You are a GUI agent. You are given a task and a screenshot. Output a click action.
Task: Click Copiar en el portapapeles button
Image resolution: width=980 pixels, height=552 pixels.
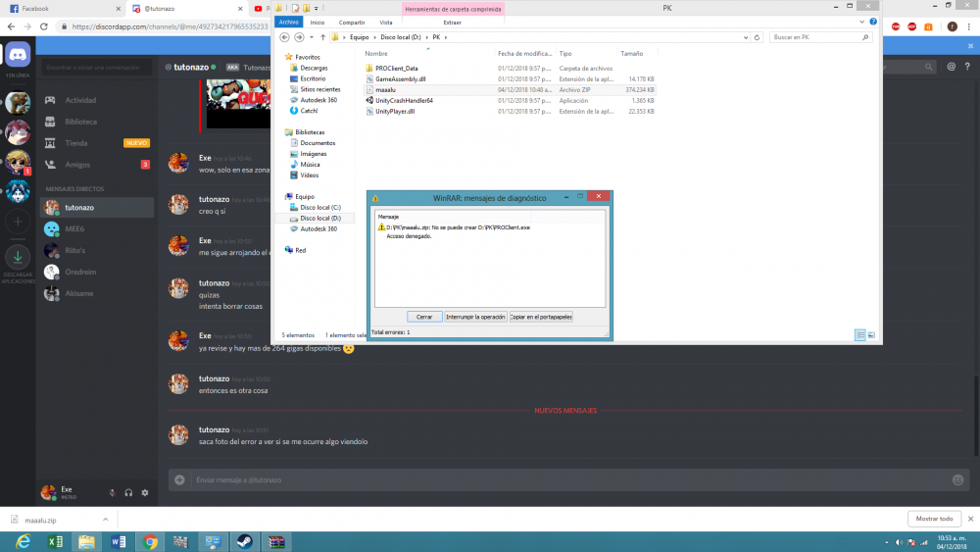[x=541, y=317]
